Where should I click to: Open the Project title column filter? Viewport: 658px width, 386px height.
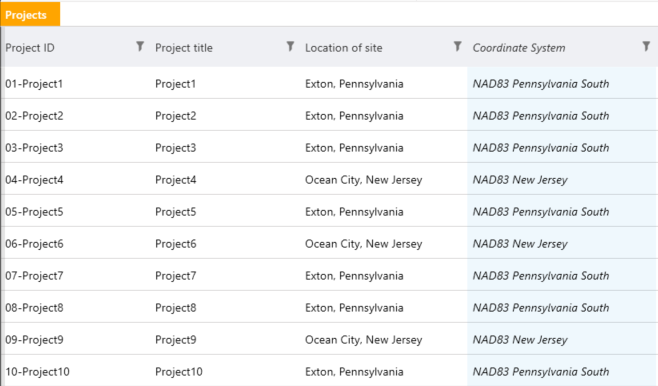[290, 46]
